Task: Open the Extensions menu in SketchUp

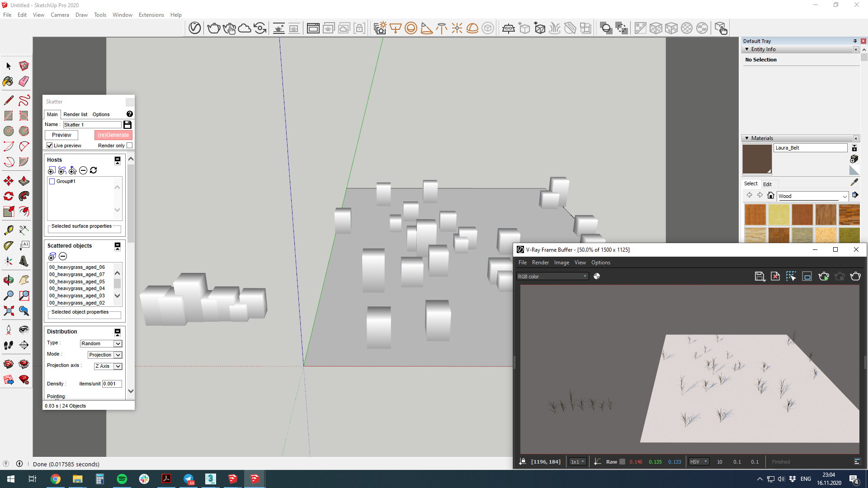Action: click(x=151, y=15)
